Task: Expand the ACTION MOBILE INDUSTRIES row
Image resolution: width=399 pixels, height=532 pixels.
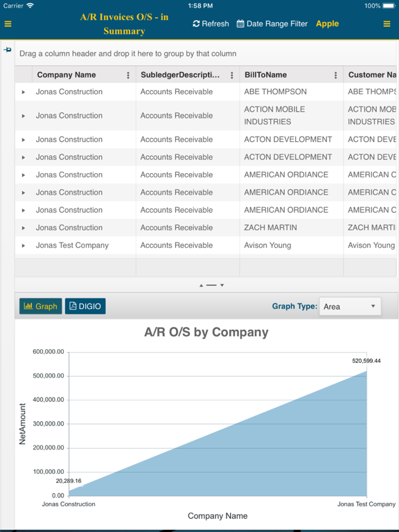Action: (24, 116)
